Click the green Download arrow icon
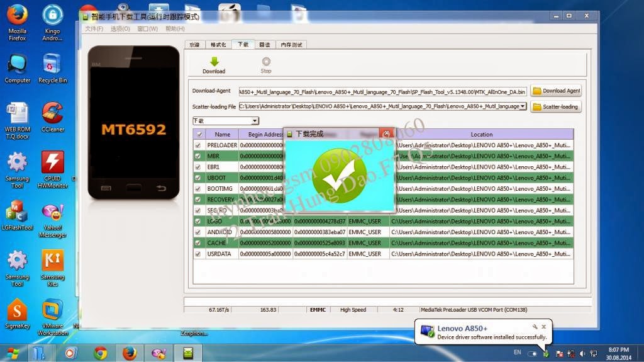The image size is (644, 362). (x=214, y=62)
